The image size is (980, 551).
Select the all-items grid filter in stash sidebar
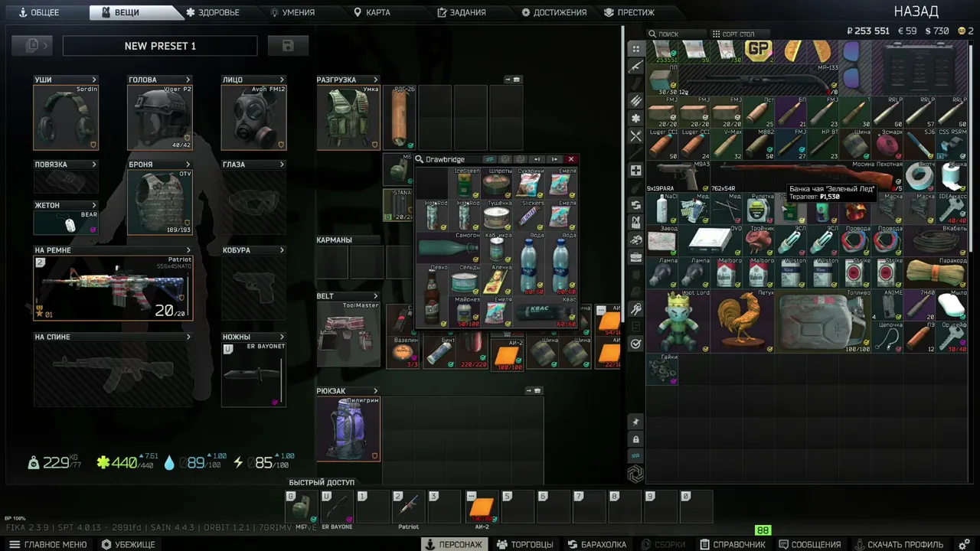coord(635,49)
